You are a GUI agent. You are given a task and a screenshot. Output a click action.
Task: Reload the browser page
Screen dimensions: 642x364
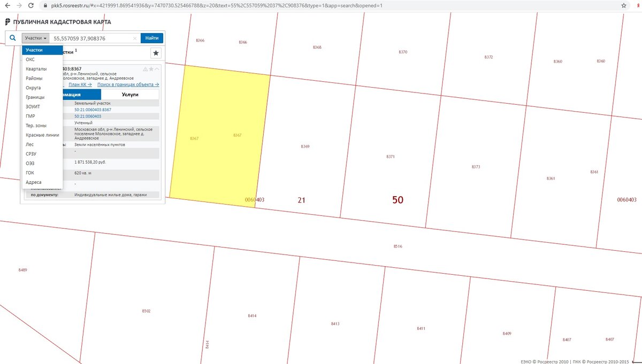point(32,5)
